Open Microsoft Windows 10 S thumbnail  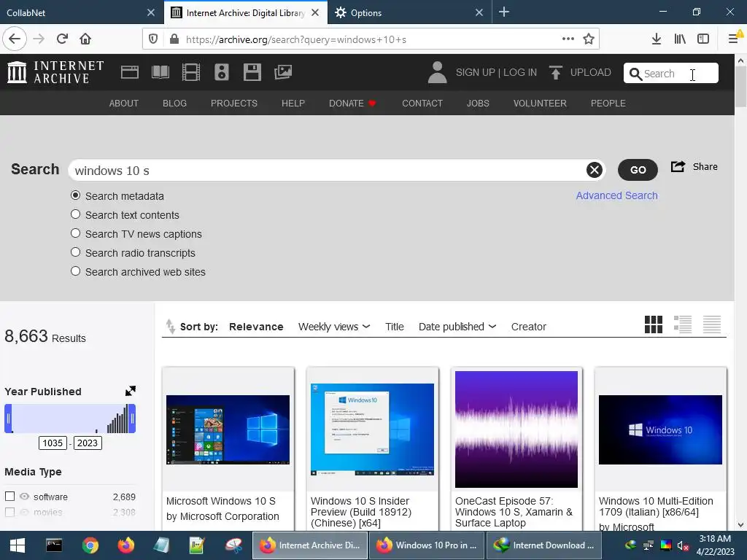(228, 429)
